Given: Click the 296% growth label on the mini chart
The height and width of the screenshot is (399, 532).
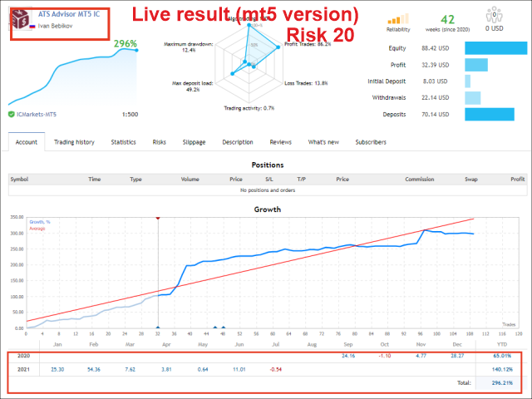Looking at the screenshot, I should pyautogui.click(x=126, y=44).
